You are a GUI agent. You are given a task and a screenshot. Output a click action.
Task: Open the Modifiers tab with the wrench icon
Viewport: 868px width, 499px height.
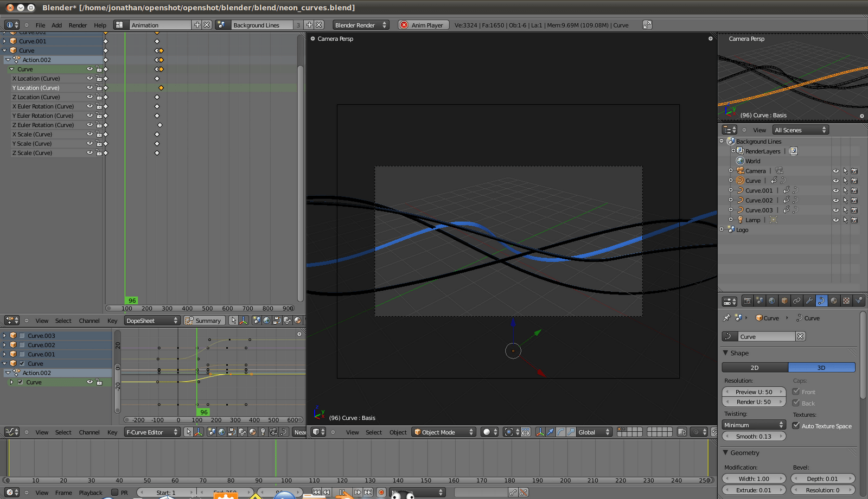coord(809,300)
